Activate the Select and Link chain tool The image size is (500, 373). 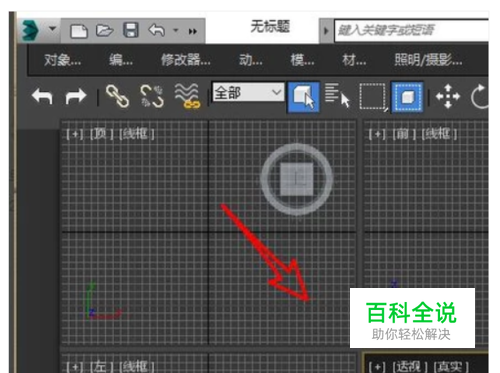pos(117,96)
